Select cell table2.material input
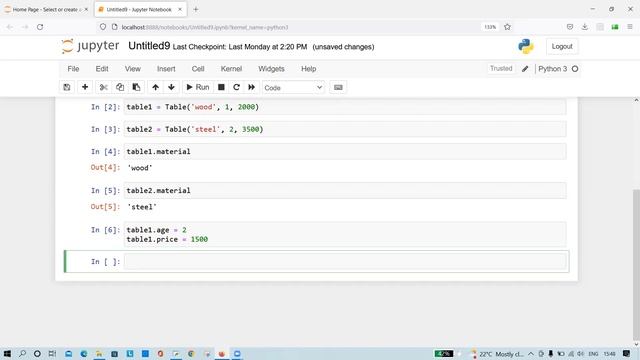 tap(345, 191)
